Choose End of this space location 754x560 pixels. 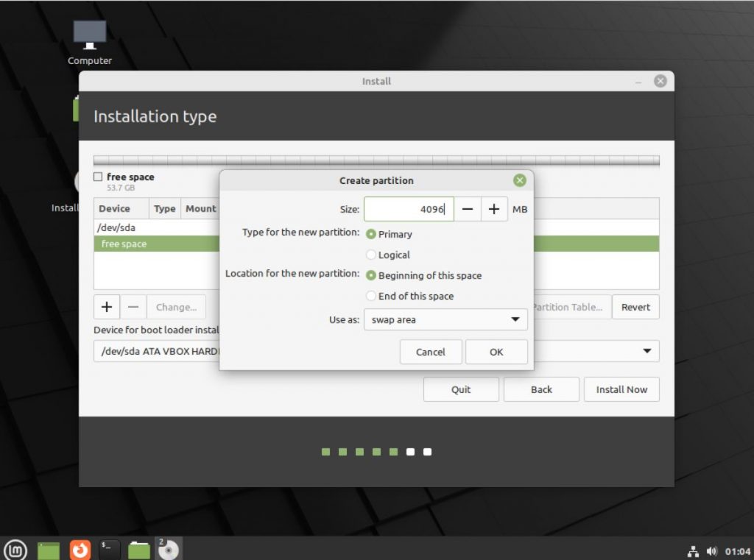pyautogui.click(x=371, y=296)
